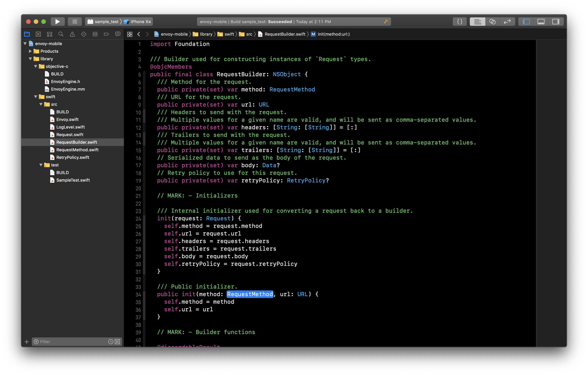
Task: Toggle the right Inspectors panel
Action: [x=556, y=21]
